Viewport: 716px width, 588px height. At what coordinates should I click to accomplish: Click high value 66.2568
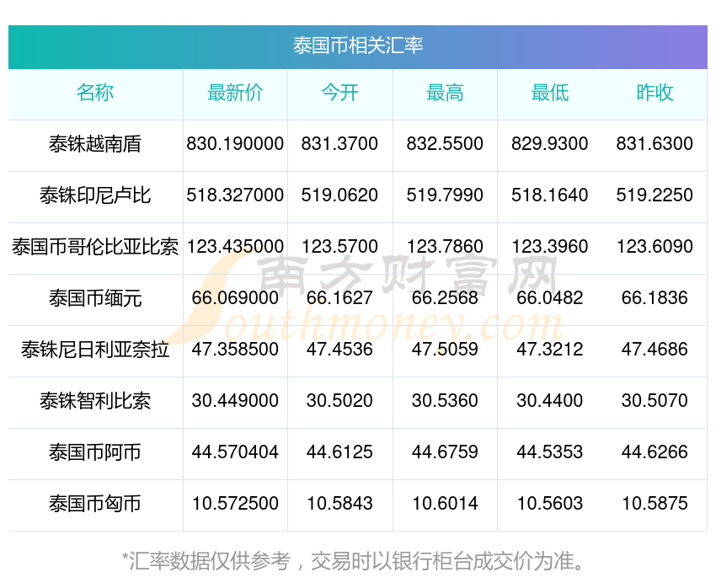pos(445,298)
